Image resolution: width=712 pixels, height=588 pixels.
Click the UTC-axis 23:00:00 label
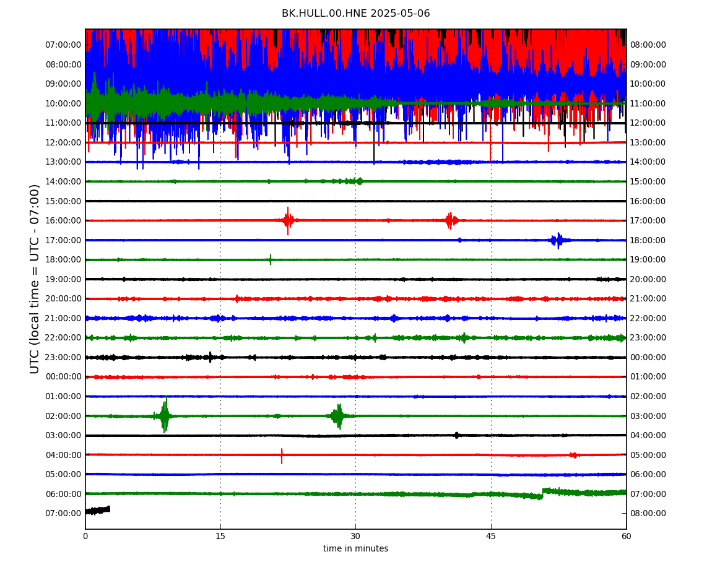(x=63, y=357)
